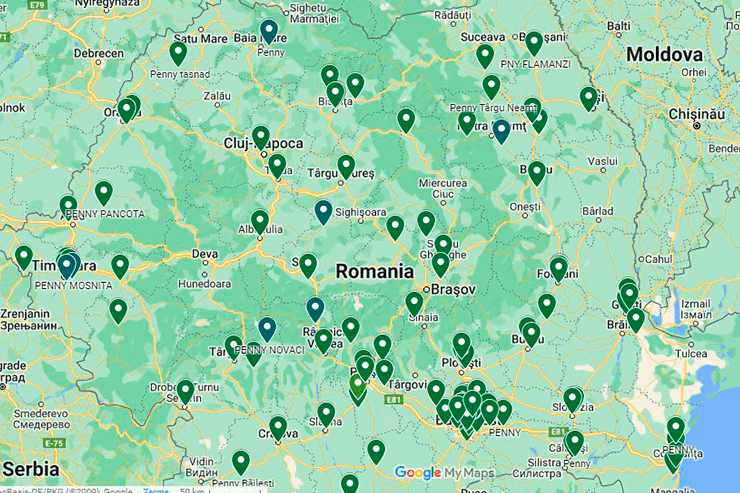Open the blue pin at Piatra Neamț
This screenshot has width=740, height=493.
click(501, 131)
